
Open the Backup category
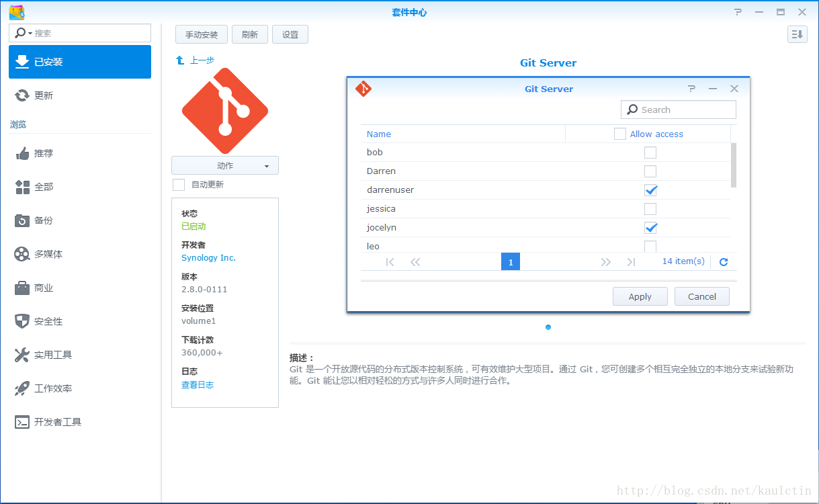click(x=80, y=220)
